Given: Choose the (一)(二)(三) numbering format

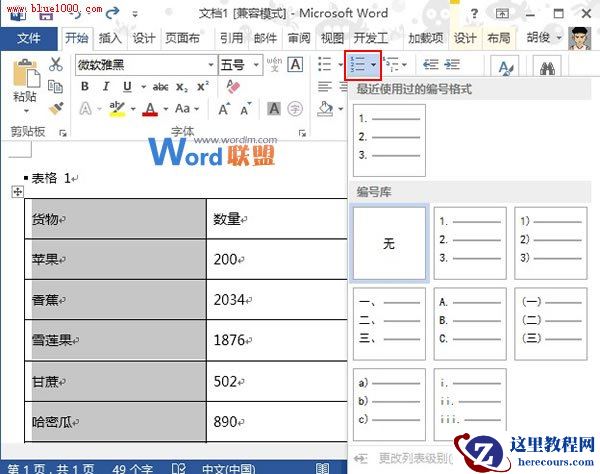Looking at the screenshot, I should pyautogui.click(x=551, y=324).
